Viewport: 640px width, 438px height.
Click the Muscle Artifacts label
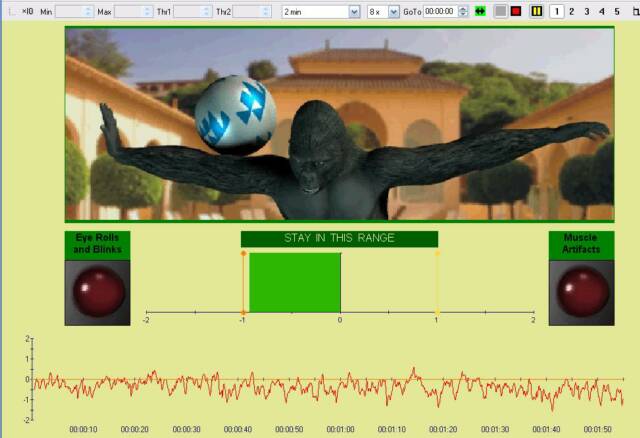click(x=582, y=244)
